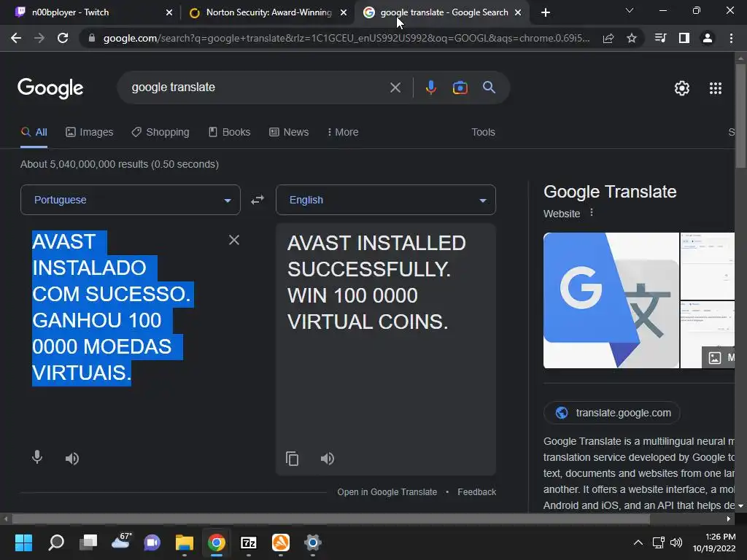The image size is (747, 560).
Task: Show tab search dropdown
Action: point(630,10)
